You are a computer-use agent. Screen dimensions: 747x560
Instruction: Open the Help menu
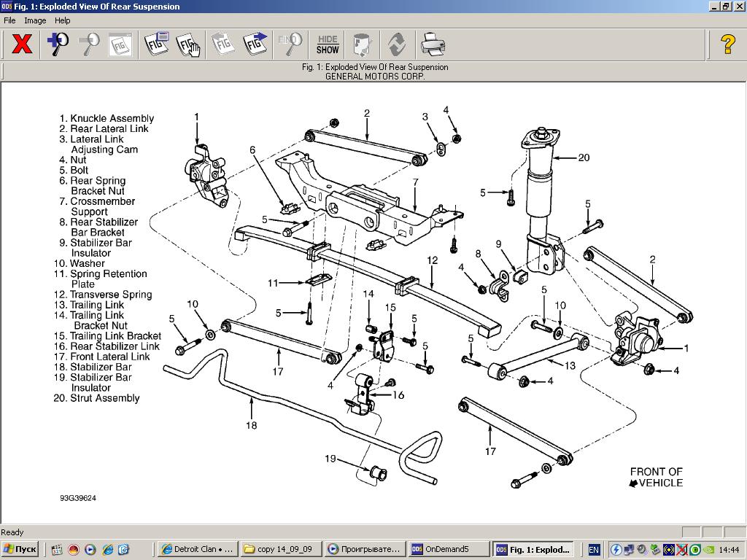point(63,20)
